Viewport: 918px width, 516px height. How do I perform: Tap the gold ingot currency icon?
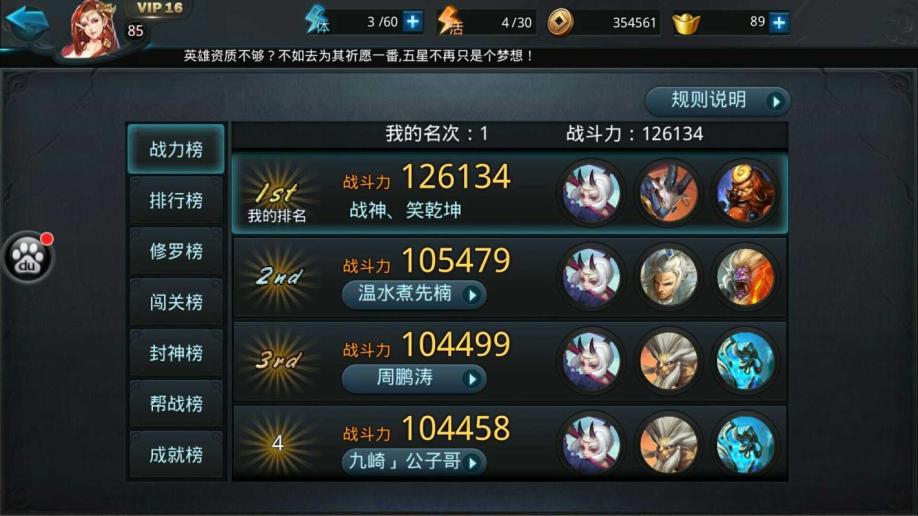pyautogui.click(x=686, y=23)
